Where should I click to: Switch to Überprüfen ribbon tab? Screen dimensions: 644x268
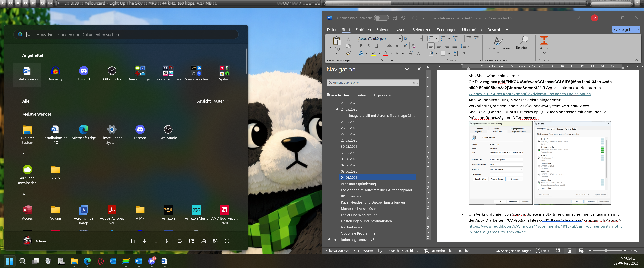[472, 30]
